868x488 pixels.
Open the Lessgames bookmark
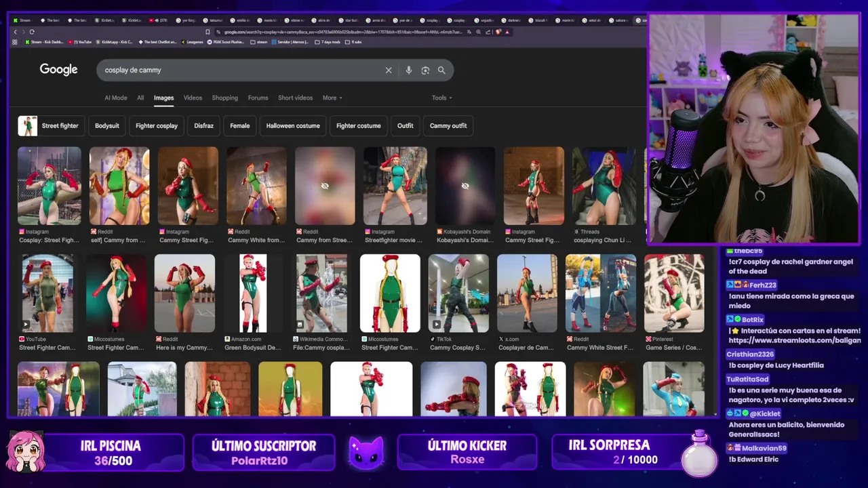tap(191, 42)
